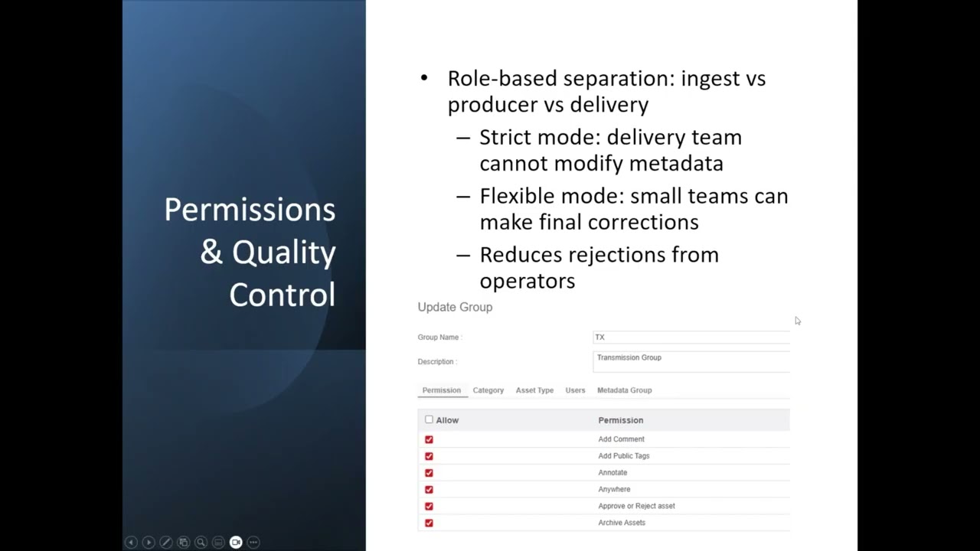Uncheck the Add Comment permission checkbox
Viewport: 980px width, 551px height.
tap(429, 439)
